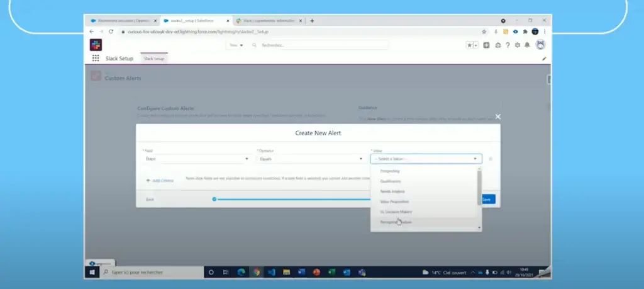
Task: Open Task View on the taskbar
Action: (226, 272)
